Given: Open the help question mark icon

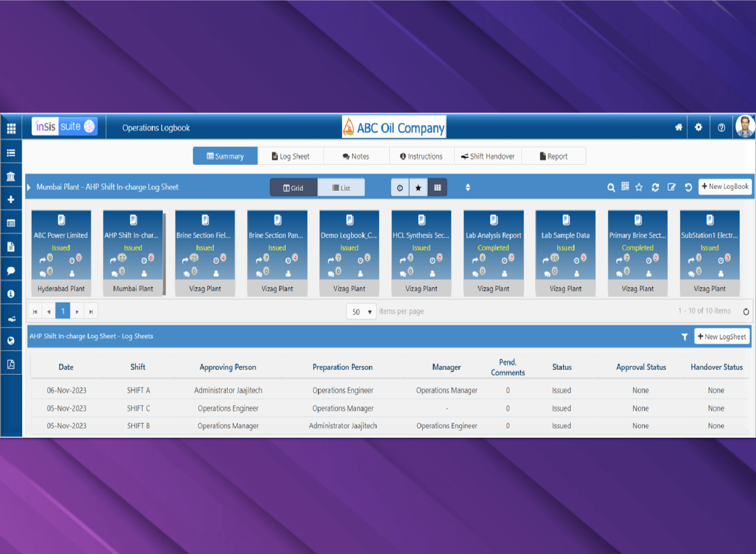Looking at the screenshot, I should 721,127.
